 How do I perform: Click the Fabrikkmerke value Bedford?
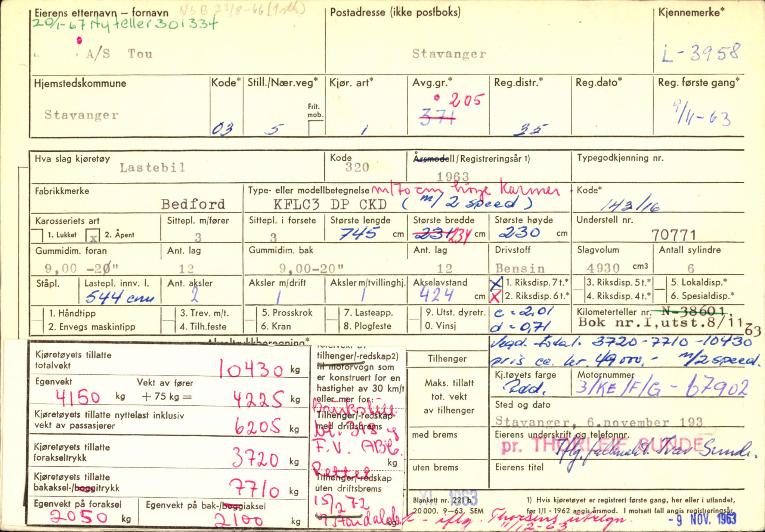pyautogui.click(x=193, y=204)
